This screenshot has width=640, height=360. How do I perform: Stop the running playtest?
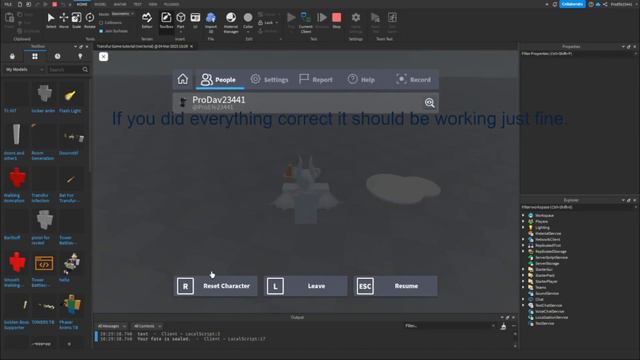[336, 20]
